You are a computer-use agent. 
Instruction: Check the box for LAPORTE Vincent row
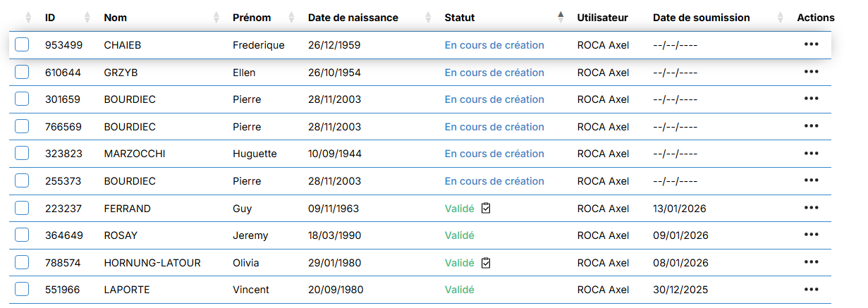22,290
